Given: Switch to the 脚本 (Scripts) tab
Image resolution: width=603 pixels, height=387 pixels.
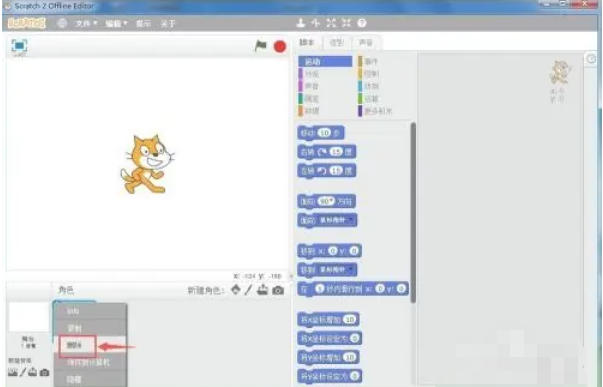Looking at the screenshot, I should (307, 43).
